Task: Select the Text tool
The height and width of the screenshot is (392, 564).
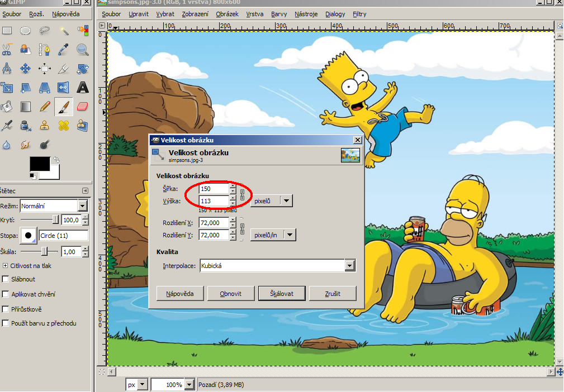Action: click(83, 87)
